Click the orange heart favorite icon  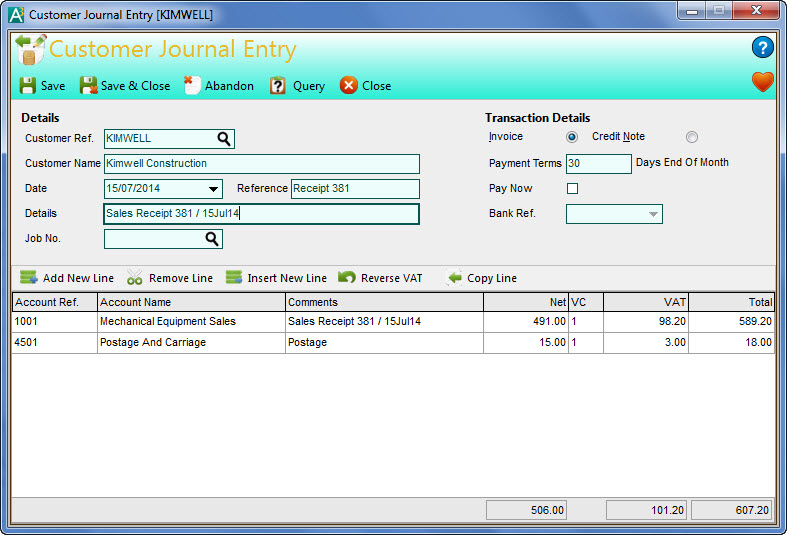(x=763, y=82)
